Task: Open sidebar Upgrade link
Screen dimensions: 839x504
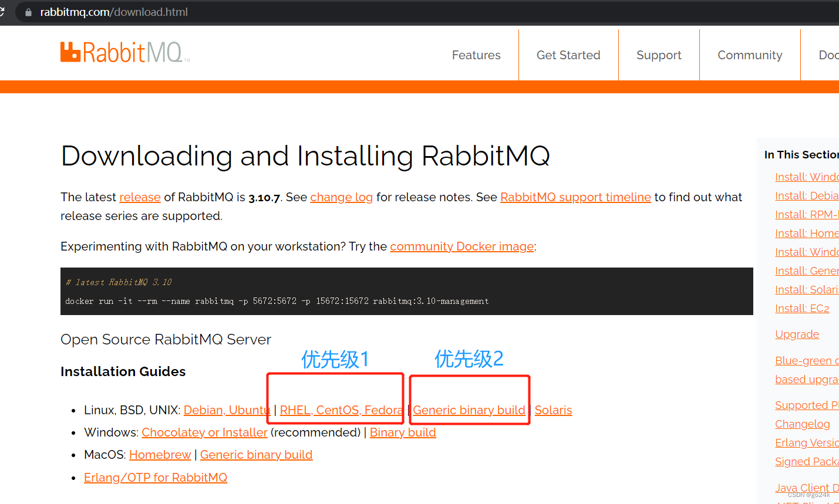Action: point(797,334)
